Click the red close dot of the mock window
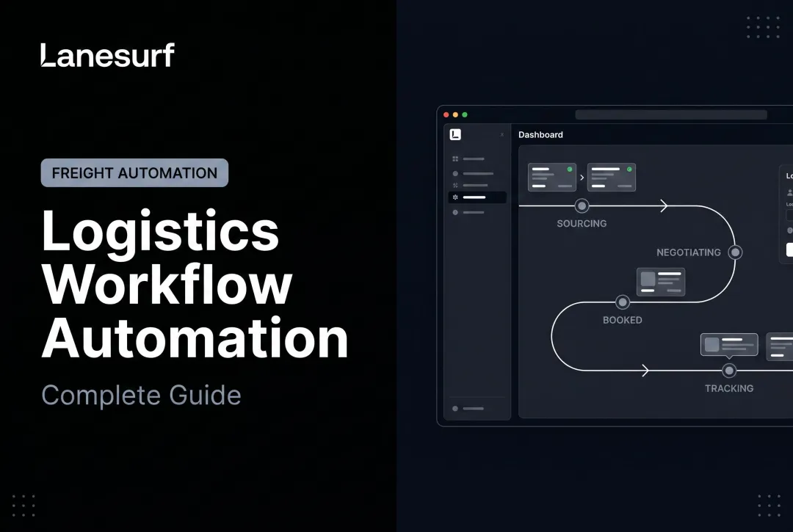Viewport: 793px width, 532px height. point(446,114)
